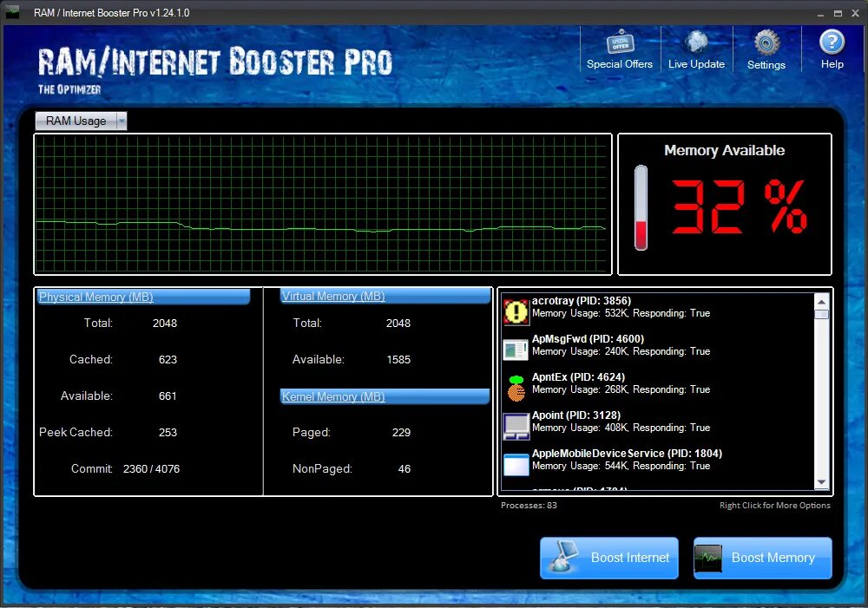Click the AppleMobileDeviceService window icon
The height and width of the screenshot is (608, 868).
(x=516, y=464)
